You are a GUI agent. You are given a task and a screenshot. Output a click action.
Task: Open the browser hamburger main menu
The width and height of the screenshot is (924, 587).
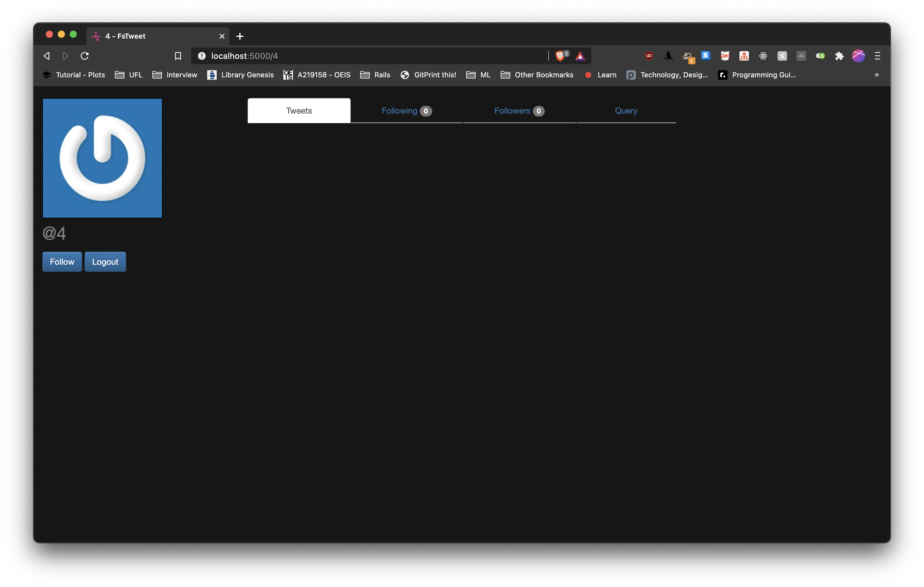[x=877, y=56]
